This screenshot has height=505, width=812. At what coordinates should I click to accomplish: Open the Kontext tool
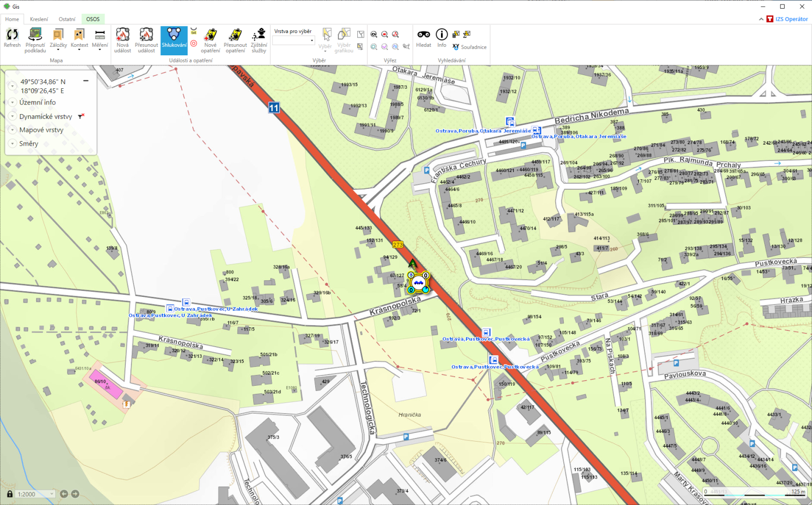pyautogui.click(x=79, y=39)
